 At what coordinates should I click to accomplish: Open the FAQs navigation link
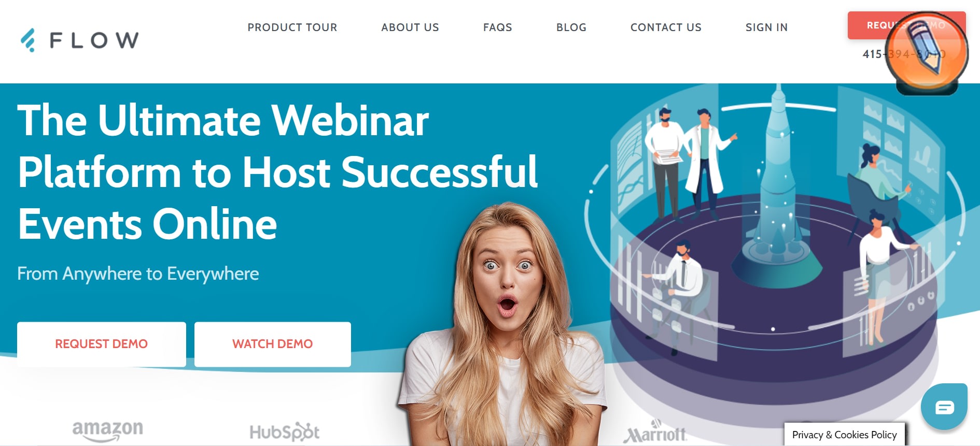point(498,27)
